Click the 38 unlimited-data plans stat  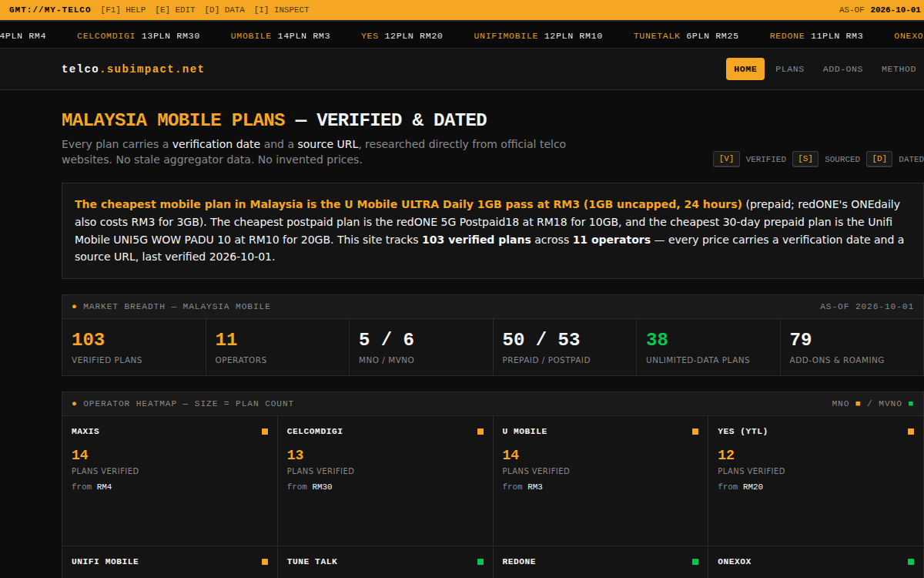(708, 347)
